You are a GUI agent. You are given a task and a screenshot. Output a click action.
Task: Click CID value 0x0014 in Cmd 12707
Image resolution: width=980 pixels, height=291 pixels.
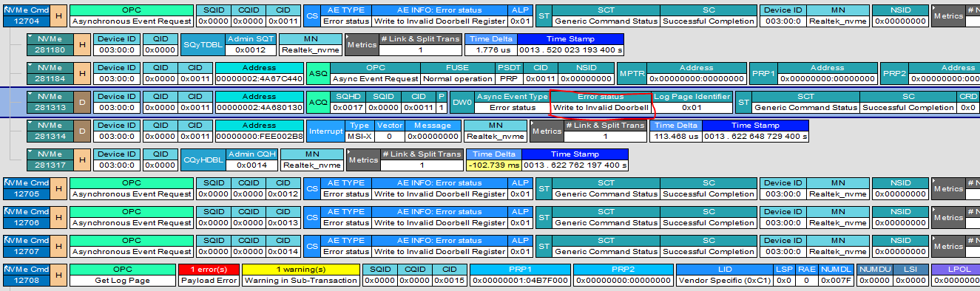[284, 253]
